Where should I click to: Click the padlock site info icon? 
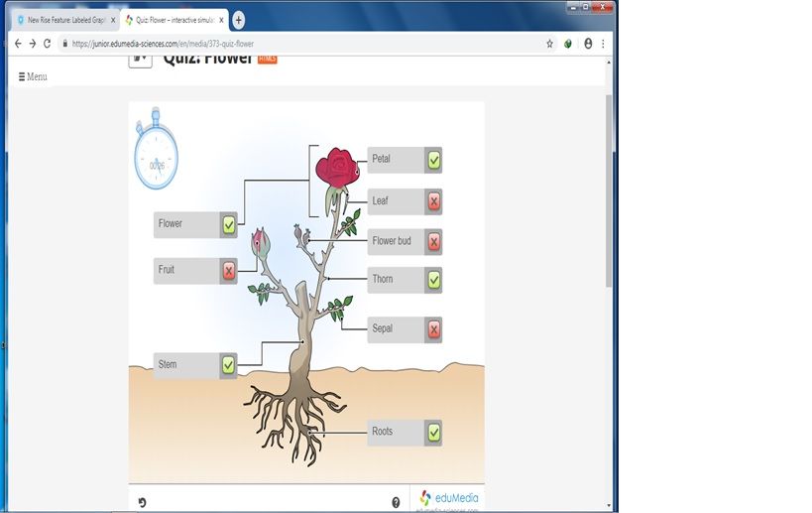65,44
